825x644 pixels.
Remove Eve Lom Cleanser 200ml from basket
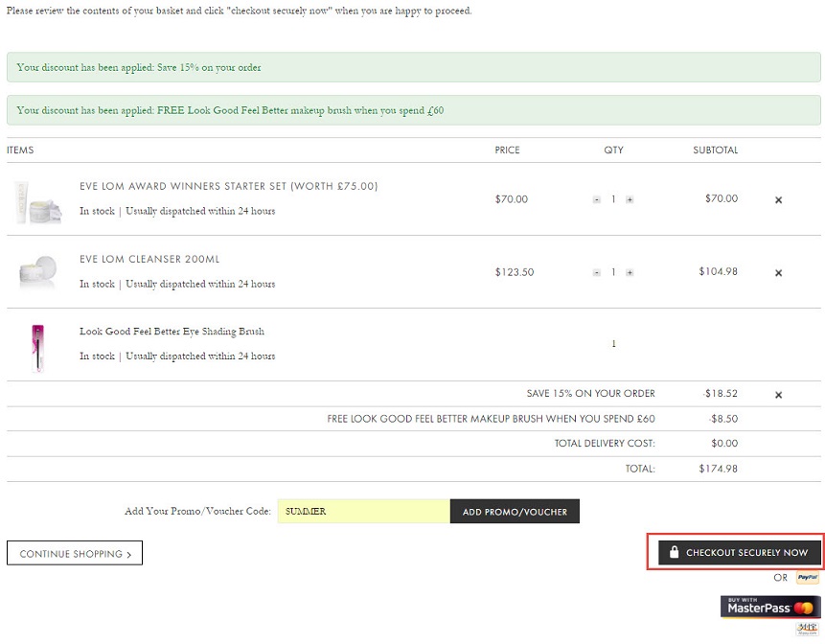(778, 272)
